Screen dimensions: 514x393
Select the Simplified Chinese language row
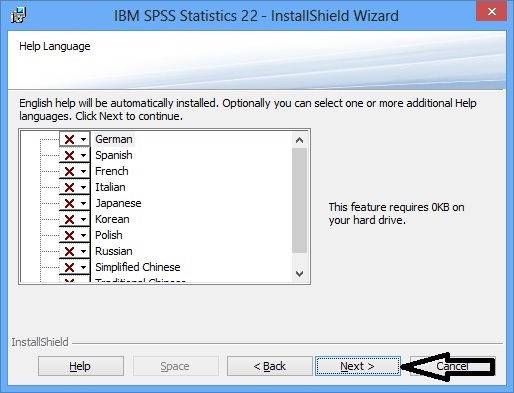[x=138, y=267]
